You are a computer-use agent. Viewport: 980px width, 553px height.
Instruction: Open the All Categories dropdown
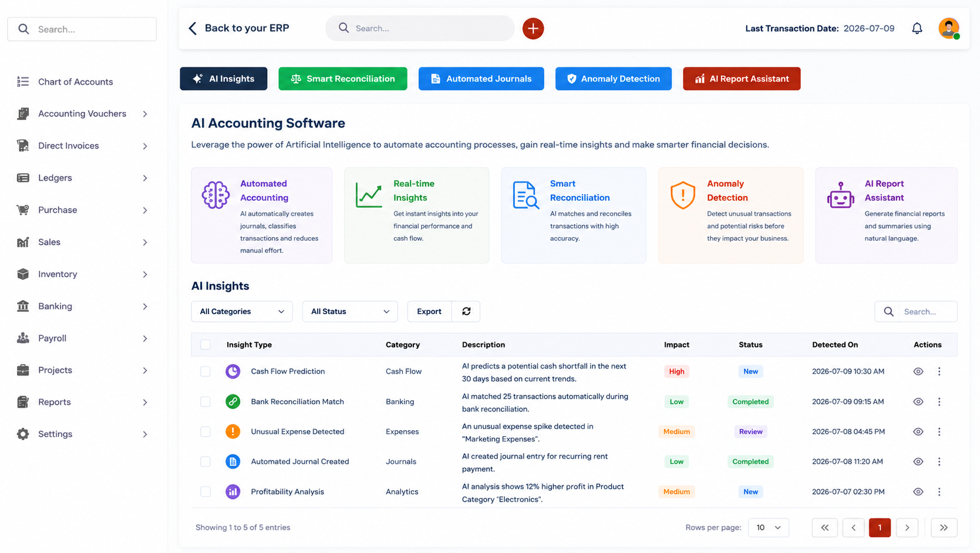[242, 311]
